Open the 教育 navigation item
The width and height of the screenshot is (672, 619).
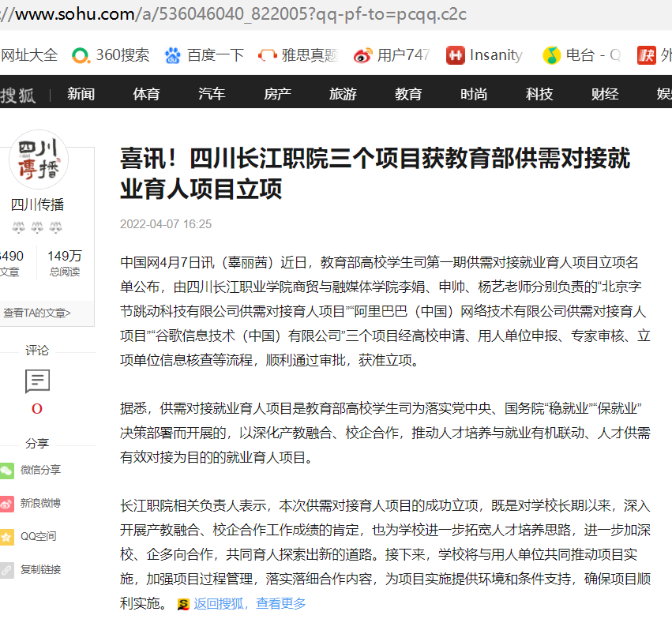tap(408, 94)
